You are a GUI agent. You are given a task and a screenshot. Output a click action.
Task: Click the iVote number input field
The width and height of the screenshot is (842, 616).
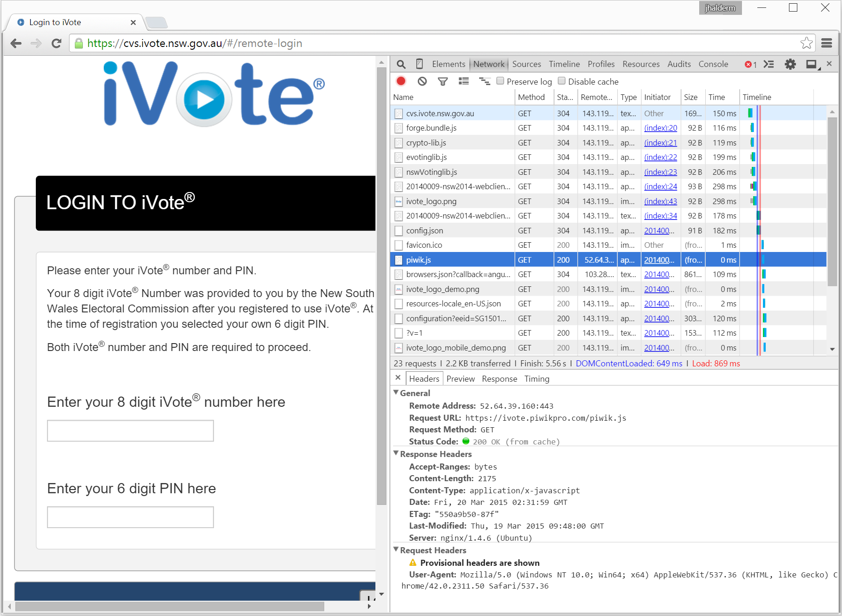(x=130, y=431)
